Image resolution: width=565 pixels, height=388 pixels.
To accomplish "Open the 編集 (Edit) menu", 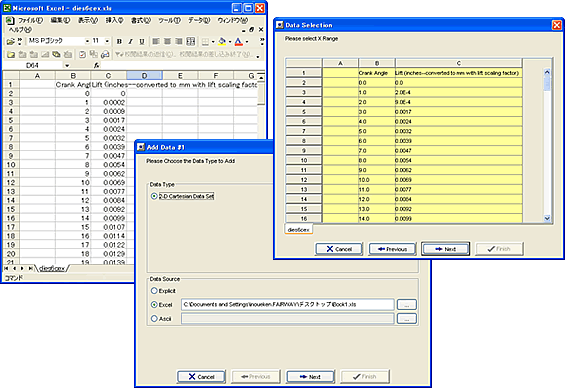I will tap(60, 20).
